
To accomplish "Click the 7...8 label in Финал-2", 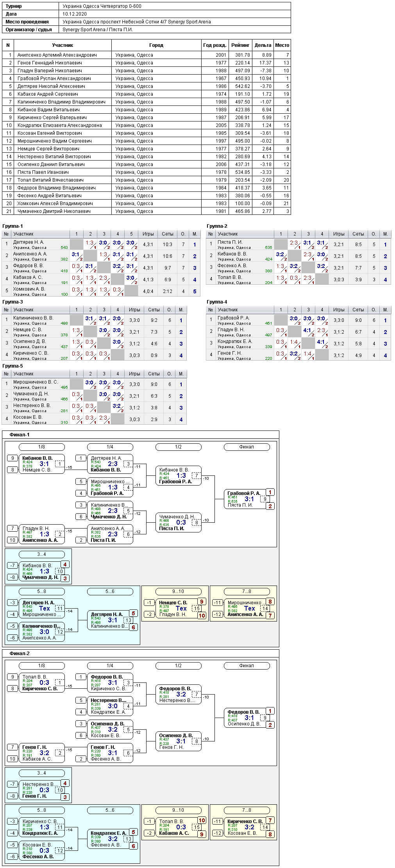I will (x=247, y=810).
